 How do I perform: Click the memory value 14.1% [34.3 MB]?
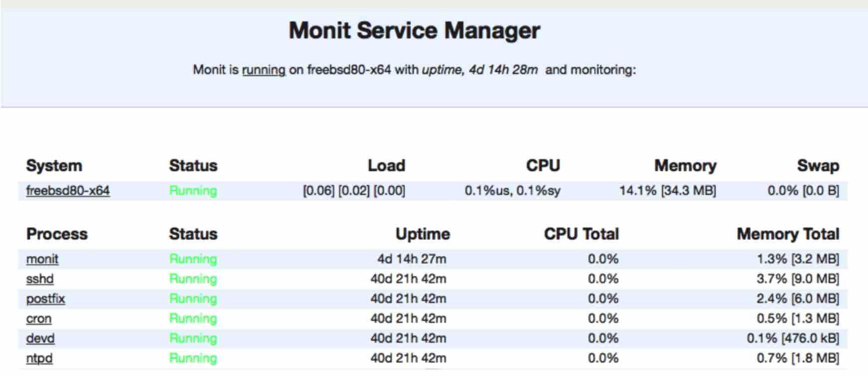(667, 190)
